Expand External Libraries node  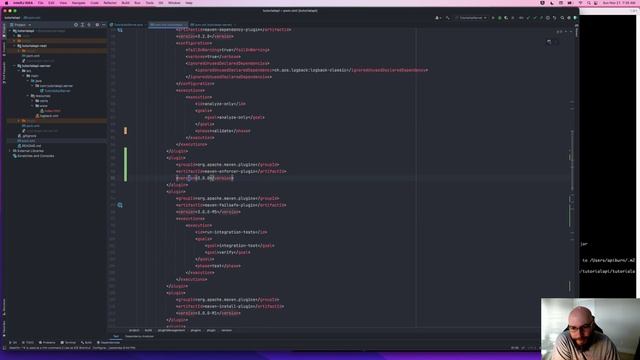[10, 151]
